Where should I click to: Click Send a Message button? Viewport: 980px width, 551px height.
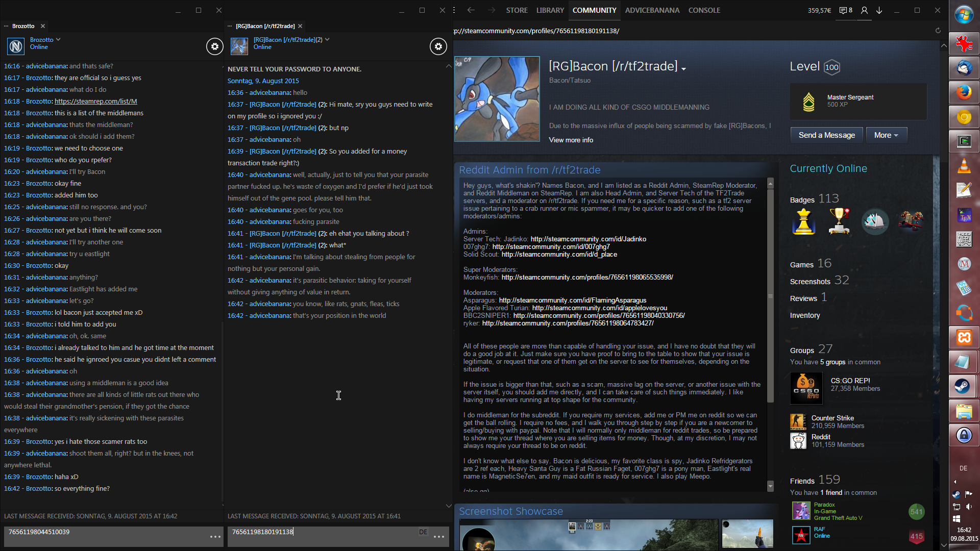(x=826, y=135)
